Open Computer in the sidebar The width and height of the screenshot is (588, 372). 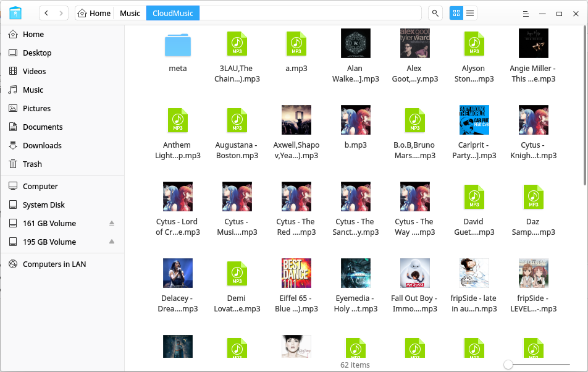(x=62, y=187)
